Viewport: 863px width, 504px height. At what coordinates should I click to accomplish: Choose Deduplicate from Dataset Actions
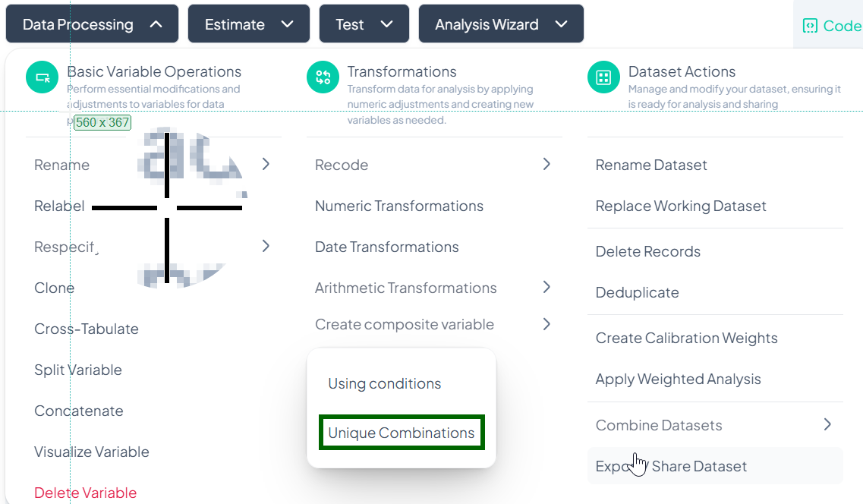point(637,292)
